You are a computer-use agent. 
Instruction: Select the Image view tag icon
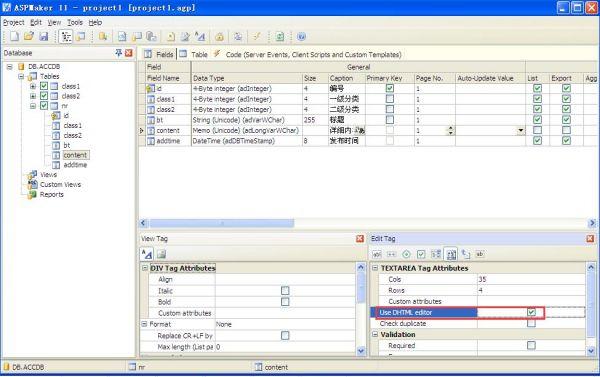click(x=161, y=254)
